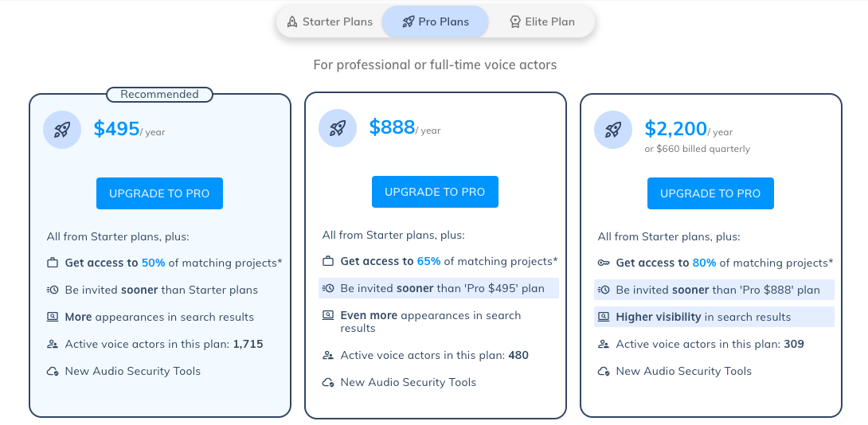Click the clock icon in $888 plan
The image size is (868, 425).
pos(328,288)
